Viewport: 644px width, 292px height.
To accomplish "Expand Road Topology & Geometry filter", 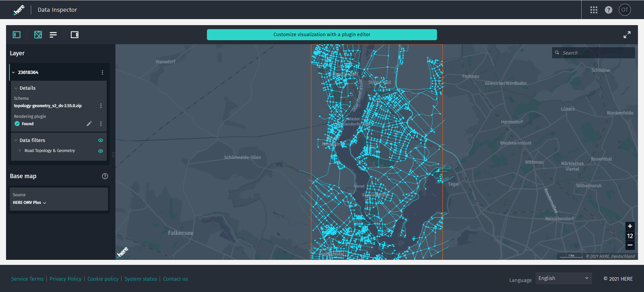I will tap(20, 151).
